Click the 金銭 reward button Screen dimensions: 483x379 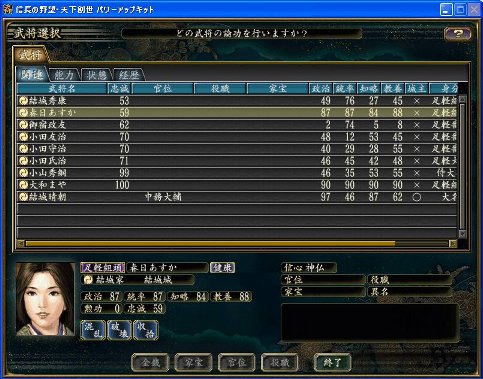click(x=150, y=362)
